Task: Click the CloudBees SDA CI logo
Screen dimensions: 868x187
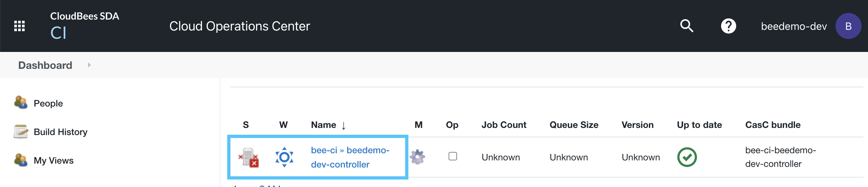Action: coord(84,26)
